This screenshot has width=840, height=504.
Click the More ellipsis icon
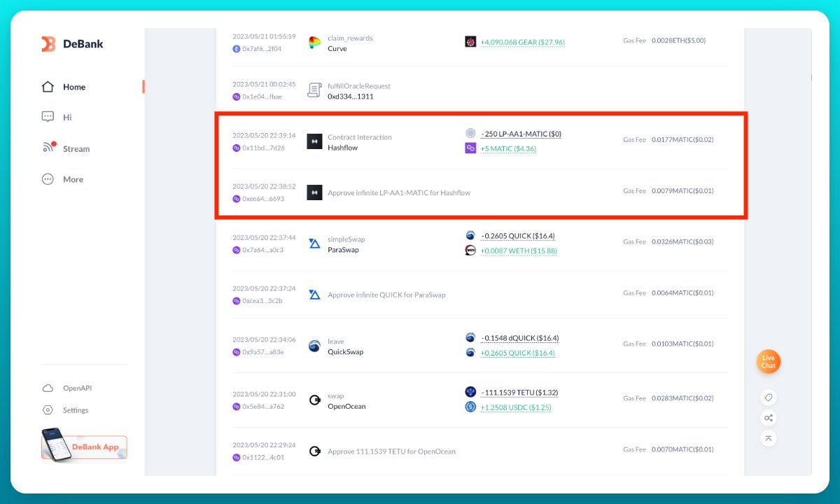point(48,179)
